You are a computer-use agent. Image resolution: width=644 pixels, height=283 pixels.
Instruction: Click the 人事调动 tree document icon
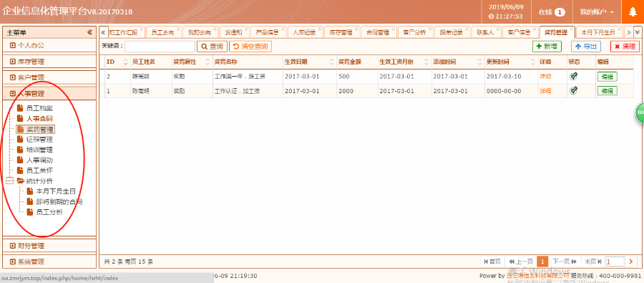20,160
